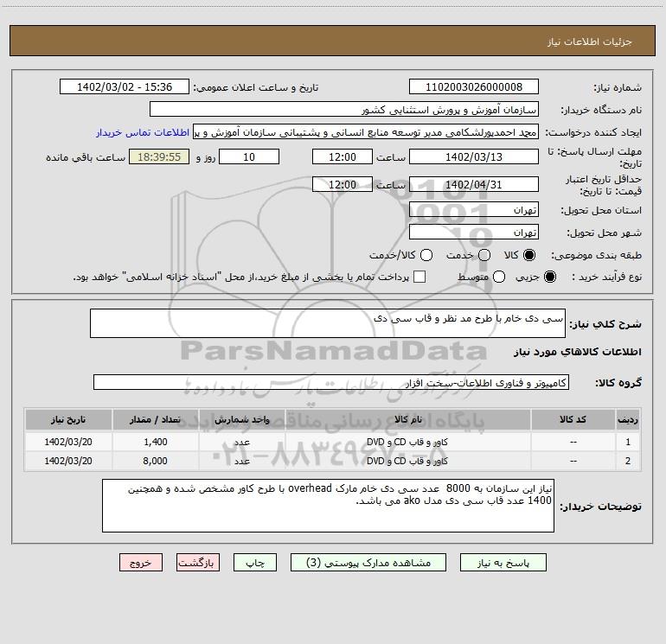666x644 pixels.
Task: Click the شرح کلی نیاز description box
Action: click(x=328, y=323)
